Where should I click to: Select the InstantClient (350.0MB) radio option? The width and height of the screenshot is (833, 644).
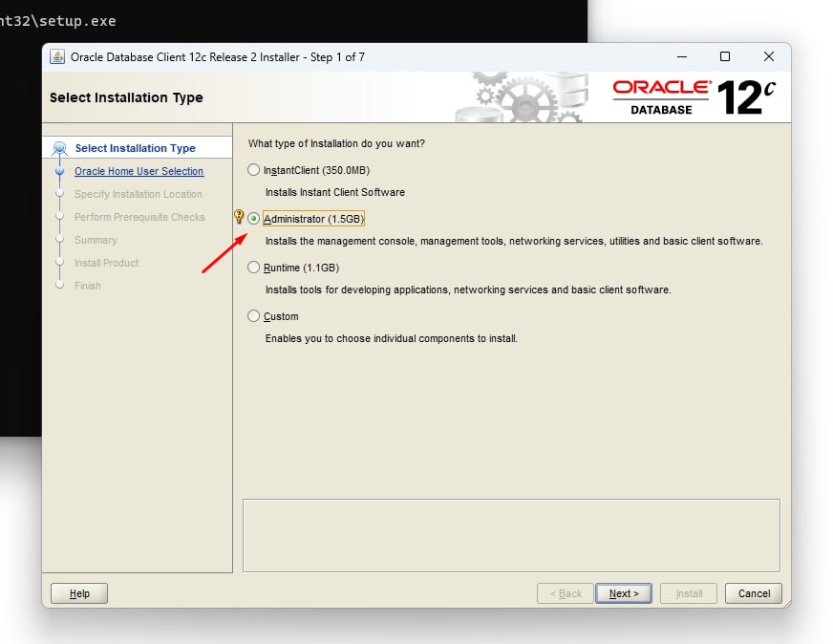(x=253, y=170)
